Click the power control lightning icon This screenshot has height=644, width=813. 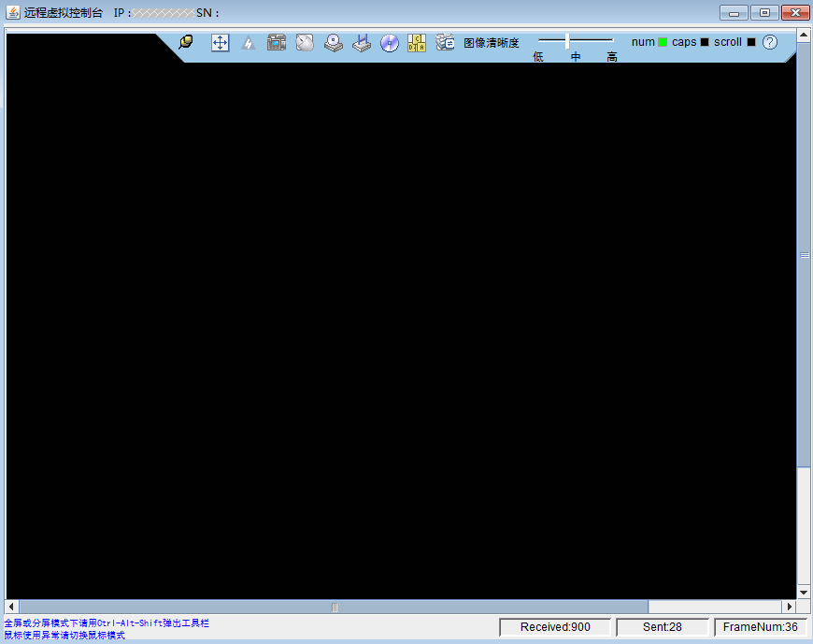[249, 42]
